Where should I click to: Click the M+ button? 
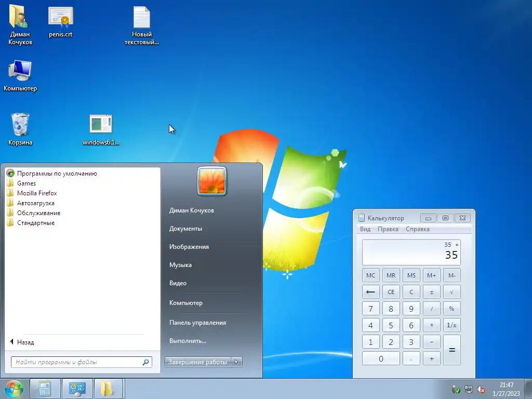tap(432, 275)
